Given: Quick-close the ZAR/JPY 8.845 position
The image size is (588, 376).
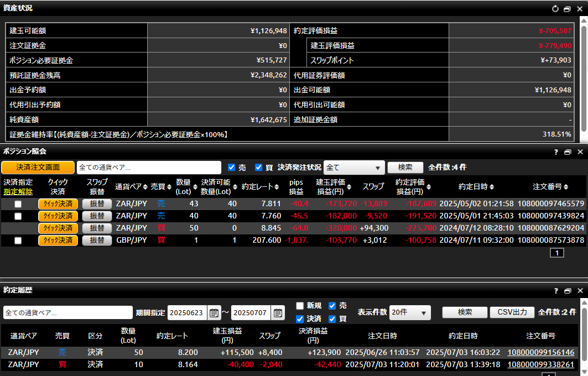Looking at the screenshot, I should (58, 228).
